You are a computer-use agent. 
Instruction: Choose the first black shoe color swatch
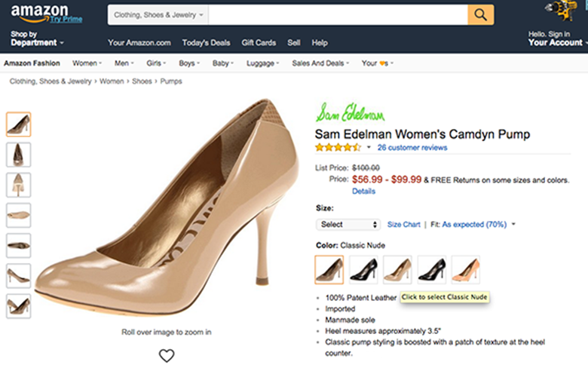363,269
